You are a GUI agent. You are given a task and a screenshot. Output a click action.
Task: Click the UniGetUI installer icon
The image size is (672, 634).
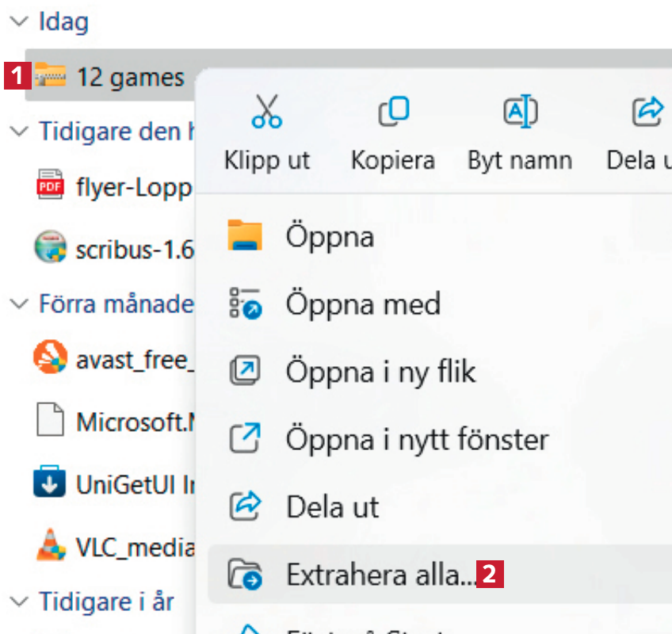(52, 483)
